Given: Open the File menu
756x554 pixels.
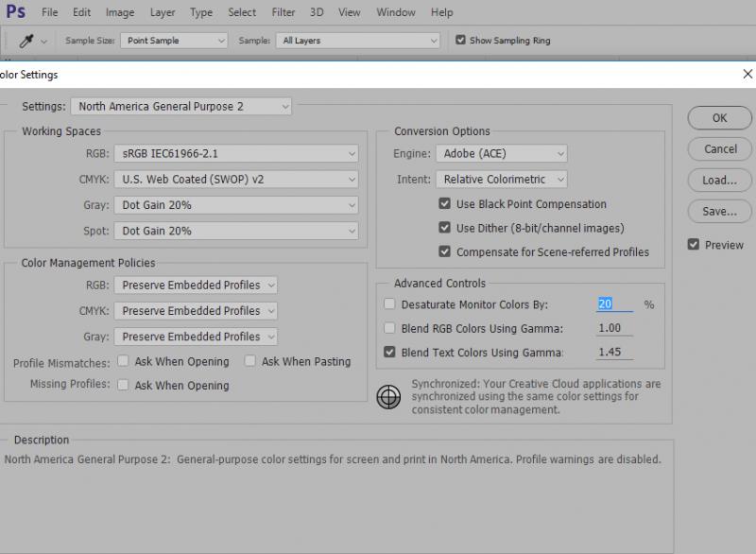Looking at the screenshot, I should tap(50, 12).
